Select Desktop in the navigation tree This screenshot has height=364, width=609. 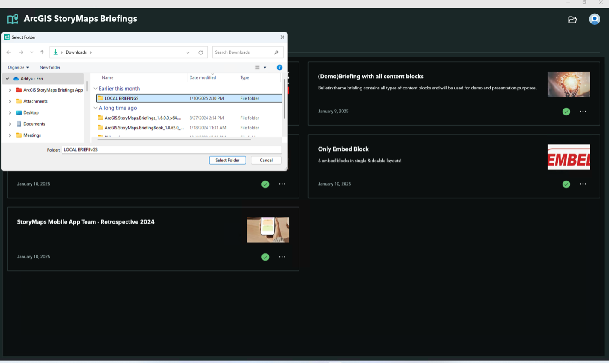click(x=31, y=113)
